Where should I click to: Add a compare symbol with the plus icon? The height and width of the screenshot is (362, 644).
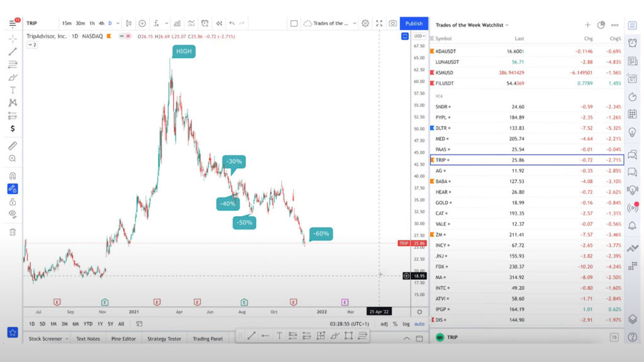click(x=142, y=23)
